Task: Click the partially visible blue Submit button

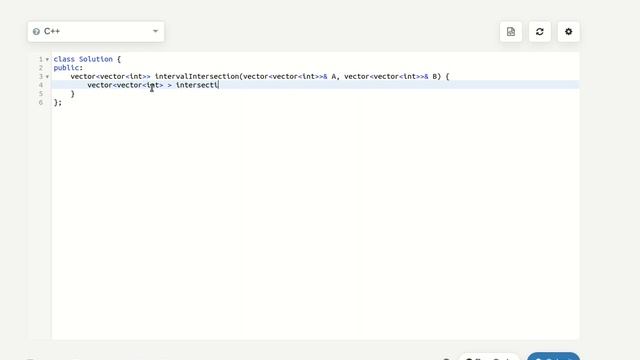Action: [x=553, y=356]
